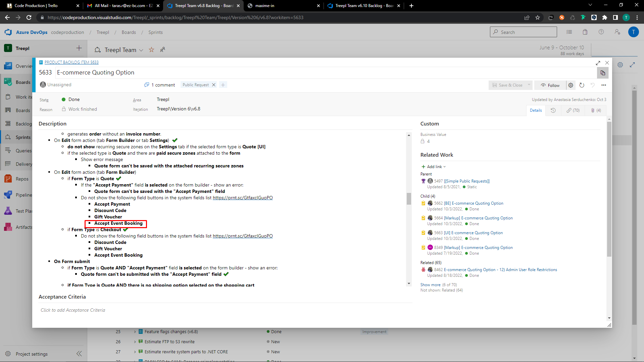The height and width of the screenshot is (362, 644).
Task: Copy work item to clipboard icon
Action: click(603, 73)
